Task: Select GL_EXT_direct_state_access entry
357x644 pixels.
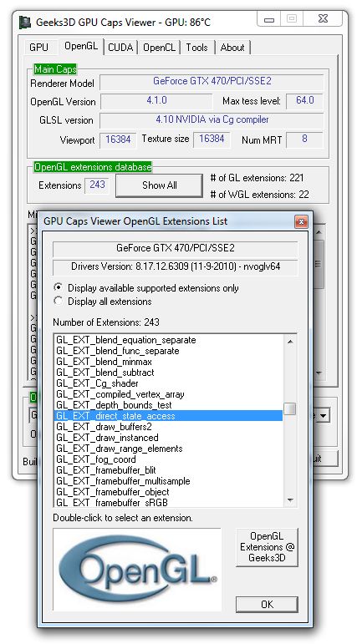Action: [169, 416]
